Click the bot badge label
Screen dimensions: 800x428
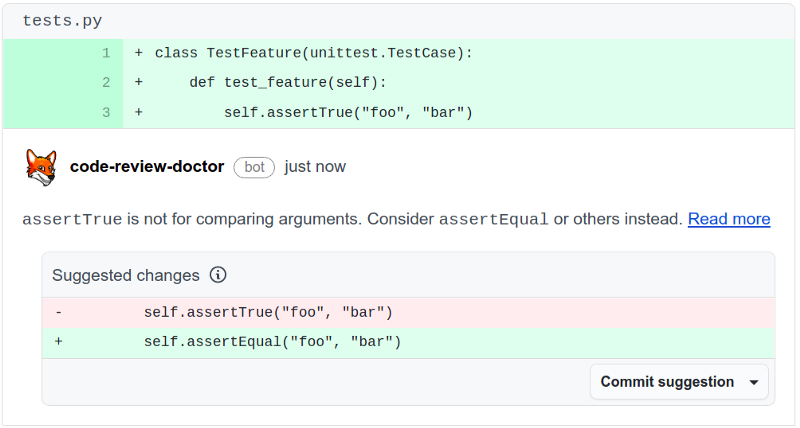click(x=254, y=167)
